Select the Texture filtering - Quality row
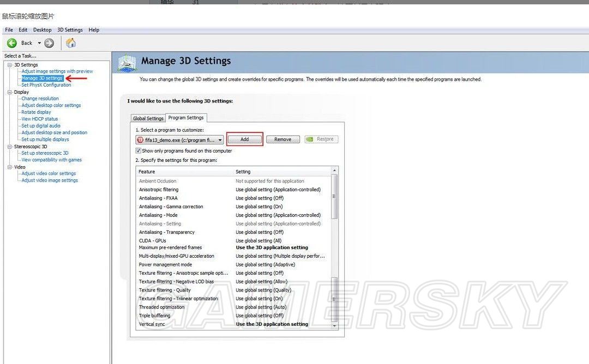The height and width of the screenshot is (364, 589). [x=233, y=290]
